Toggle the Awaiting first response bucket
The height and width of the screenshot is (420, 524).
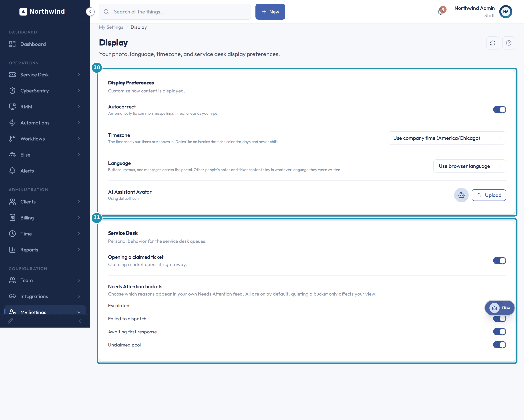pos(499,332)
